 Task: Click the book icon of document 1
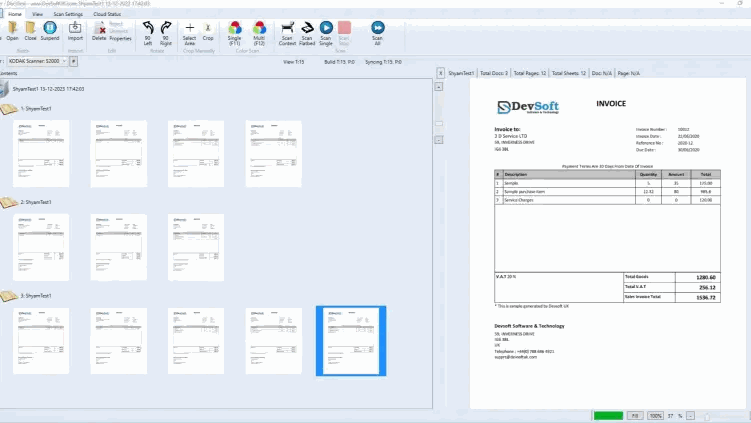coord(9,109)
